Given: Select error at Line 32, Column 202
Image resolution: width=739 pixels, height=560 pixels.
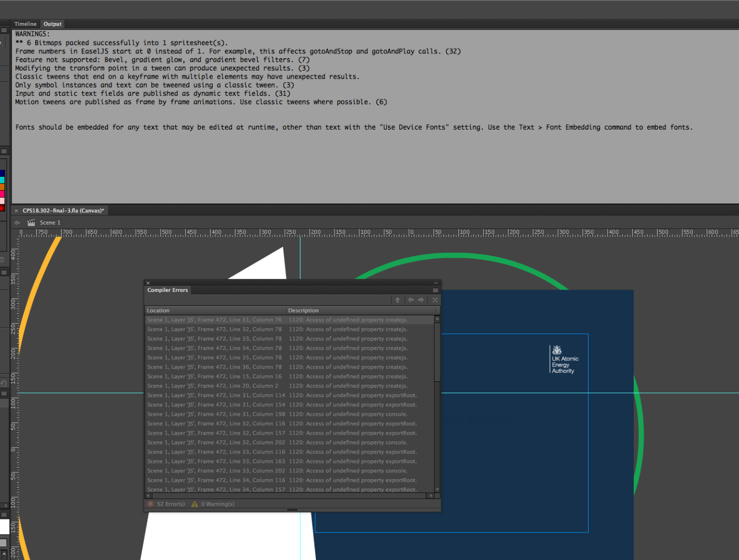Looking at the screenshot, I should (289, 442).
